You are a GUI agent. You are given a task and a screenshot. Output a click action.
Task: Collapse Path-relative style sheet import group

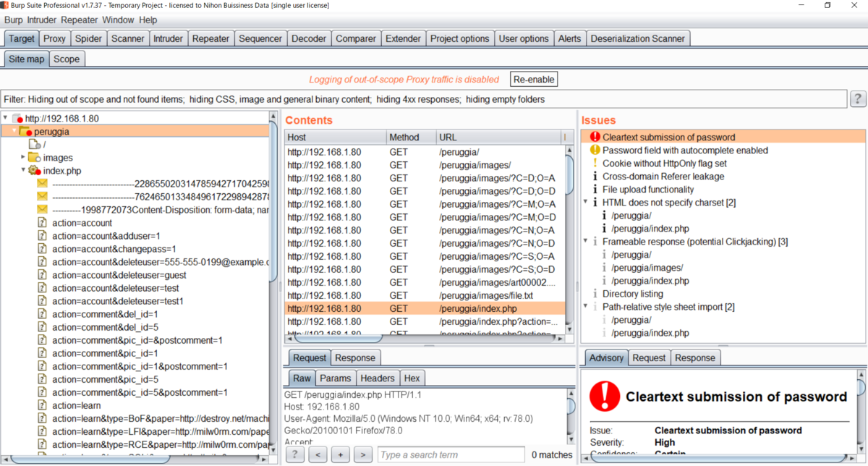(x=585, y=306)
